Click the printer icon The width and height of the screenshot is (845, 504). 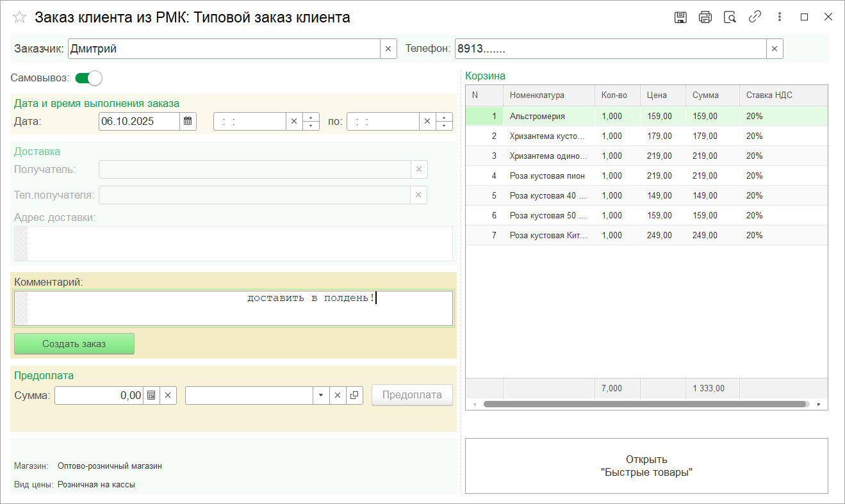pyautogui.click(x=705, y=17)
